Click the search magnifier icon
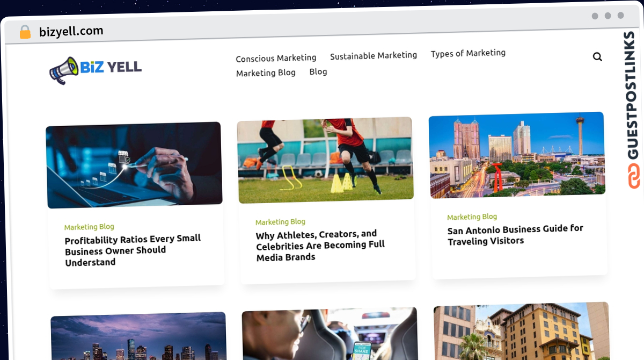 [597, 56]
